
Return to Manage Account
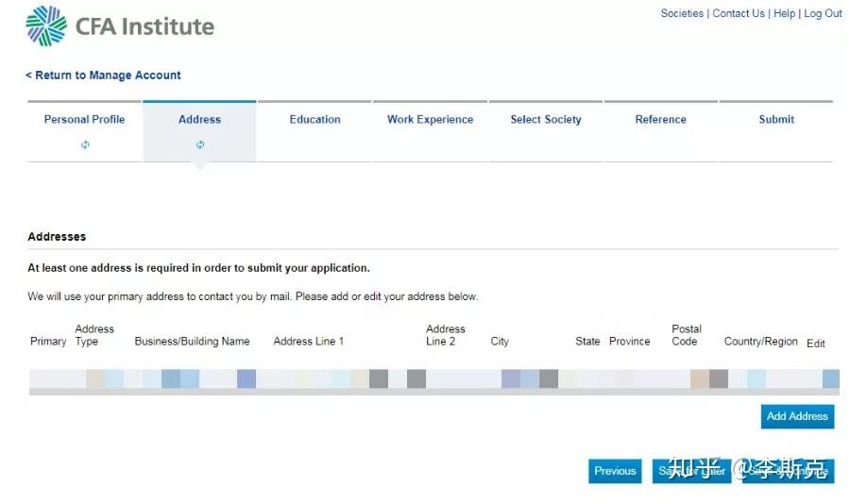(x=103, y=76)
